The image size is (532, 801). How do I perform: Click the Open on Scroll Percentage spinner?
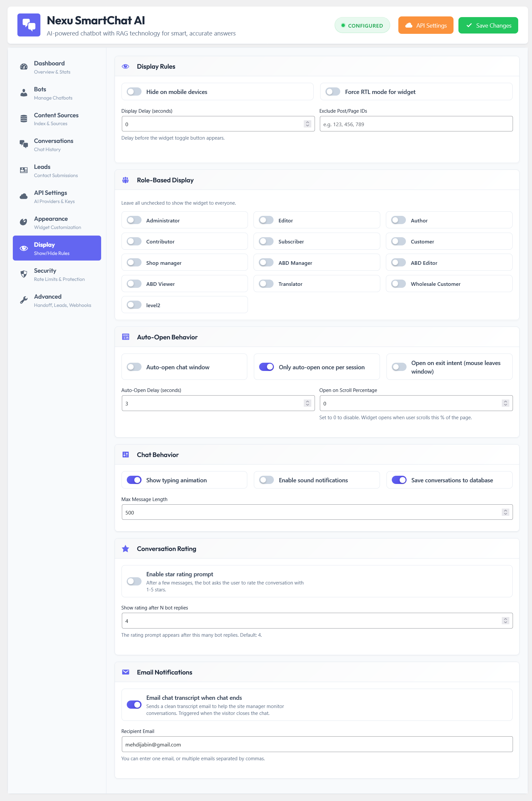click(x=505, y=403)
